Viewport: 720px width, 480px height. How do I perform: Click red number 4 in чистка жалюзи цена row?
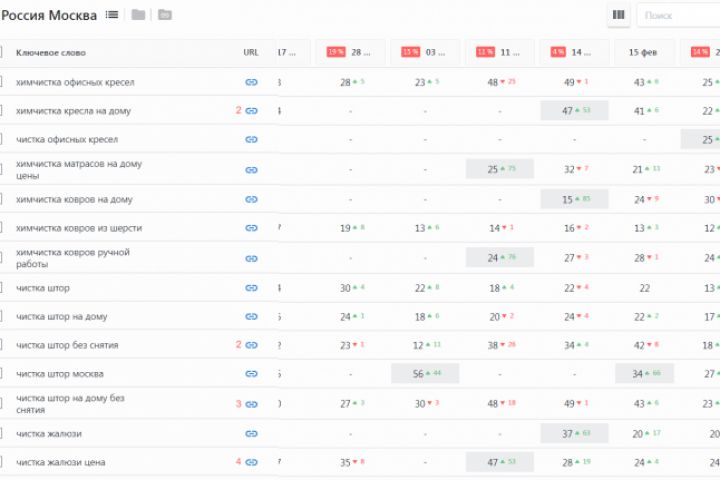[x=238, y=462]
